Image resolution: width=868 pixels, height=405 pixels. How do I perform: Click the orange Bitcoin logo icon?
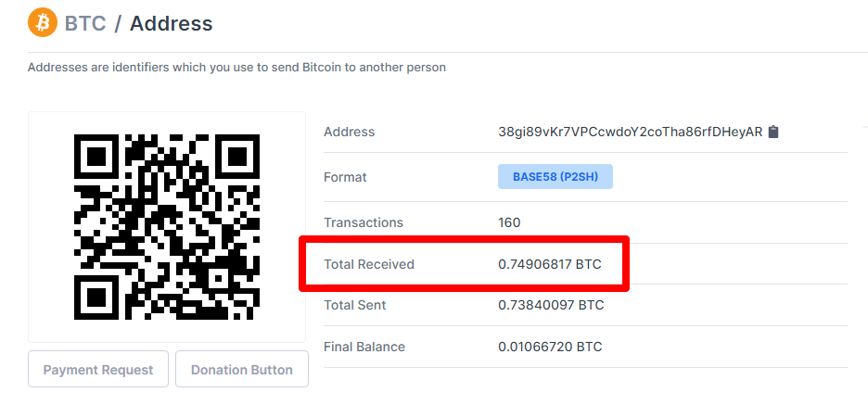(43, 22)
